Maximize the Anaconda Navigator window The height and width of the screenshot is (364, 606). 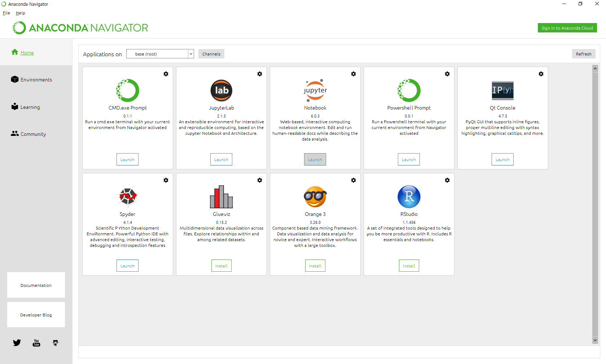(580, 4)
